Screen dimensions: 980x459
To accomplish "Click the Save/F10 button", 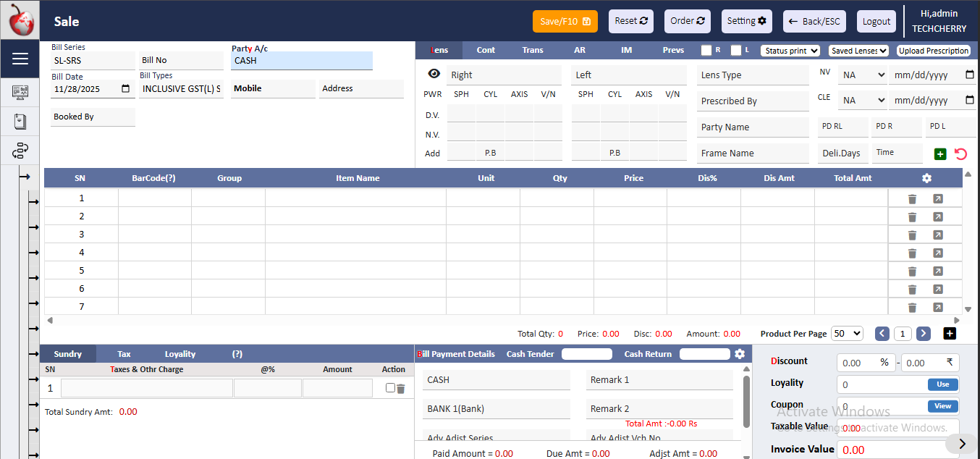I will (565, 21).
